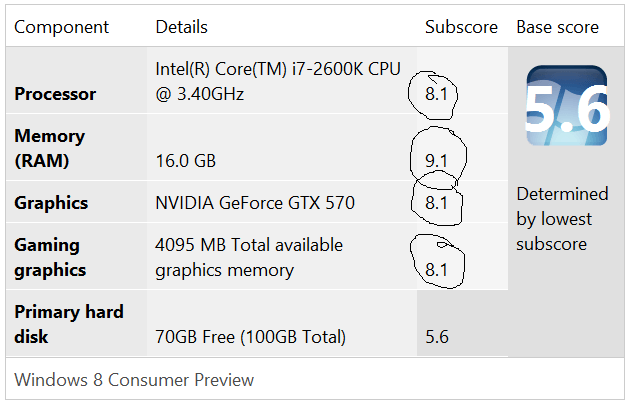Screen dimensions: 626x400
Task: Click the 4095 MB graphics memory details
Action: click(x=249, y=257)
